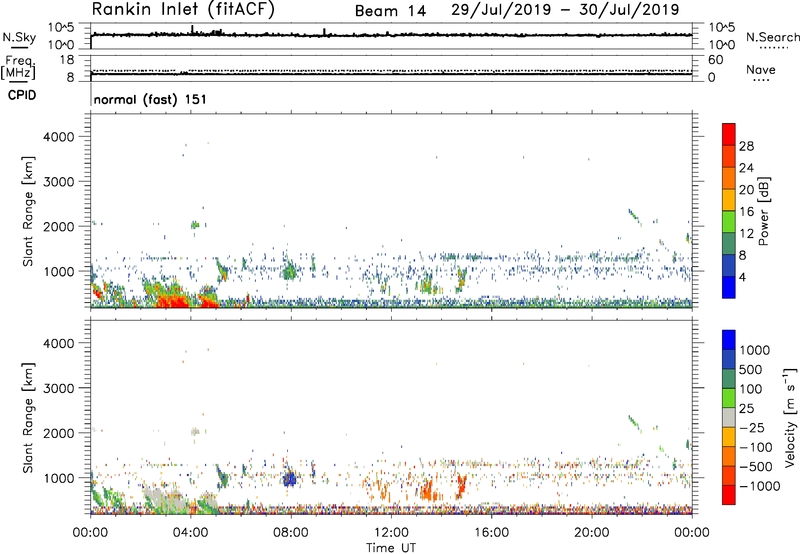Click the '3000' range label on velocity panel
800x554 pixels.
coord(59,388)
